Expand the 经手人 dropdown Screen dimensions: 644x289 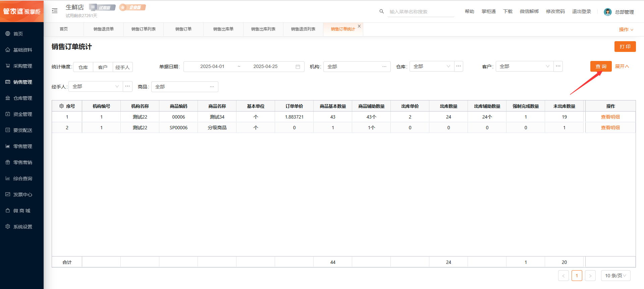click(96, 86)
